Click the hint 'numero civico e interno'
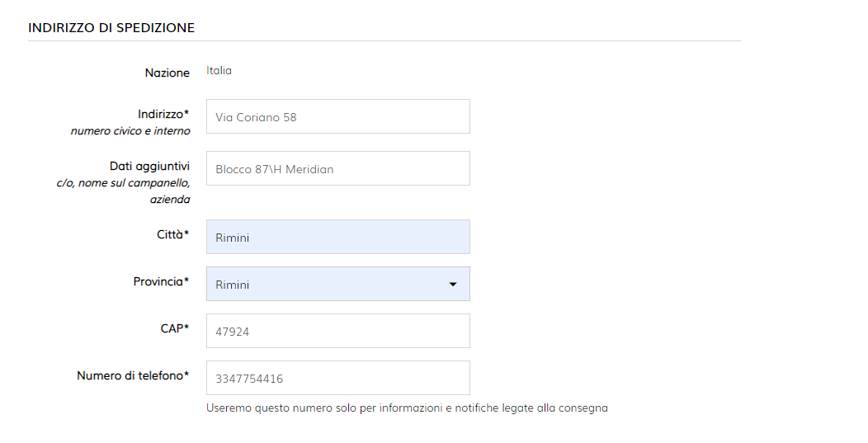This screenshot has height=443, width=868. [x=130, y=130]
